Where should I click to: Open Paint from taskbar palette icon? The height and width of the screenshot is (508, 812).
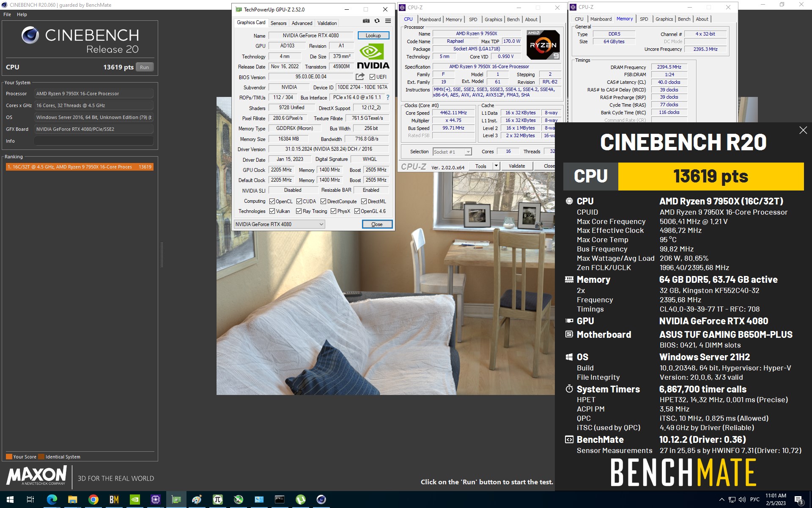point(197,500)
